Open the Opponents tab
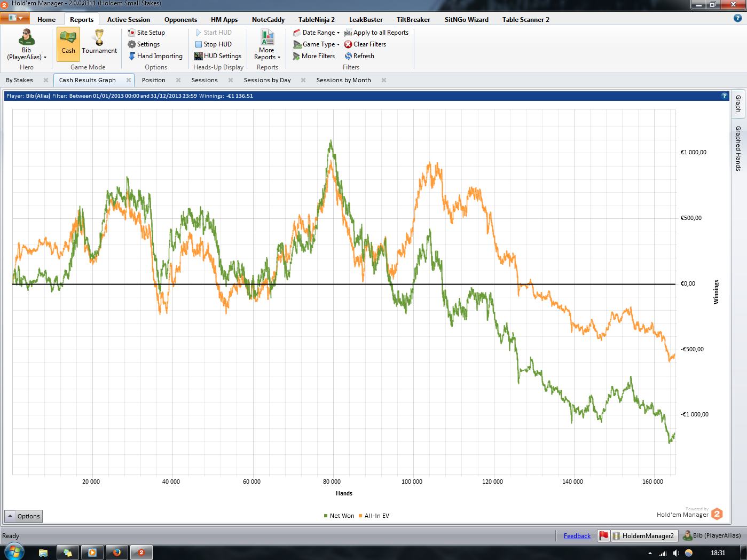The width and height of the screenshot is (747, 560). (180, 20)
